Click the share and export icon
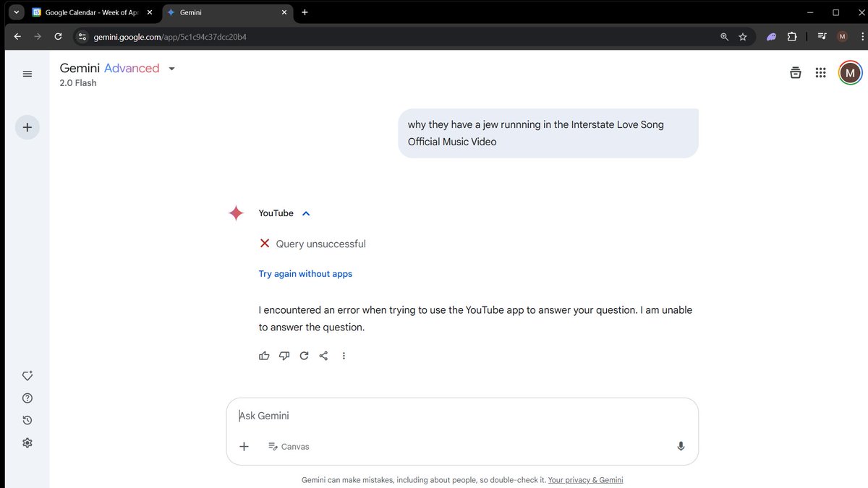868x488 pixels. pyautogui.click(x=323, y=356)
